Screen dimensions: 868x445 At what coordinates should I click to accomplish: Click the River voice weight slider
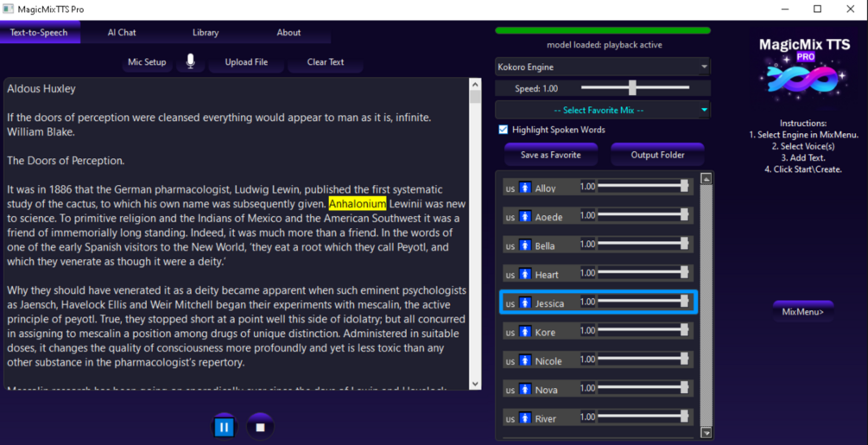643,416
